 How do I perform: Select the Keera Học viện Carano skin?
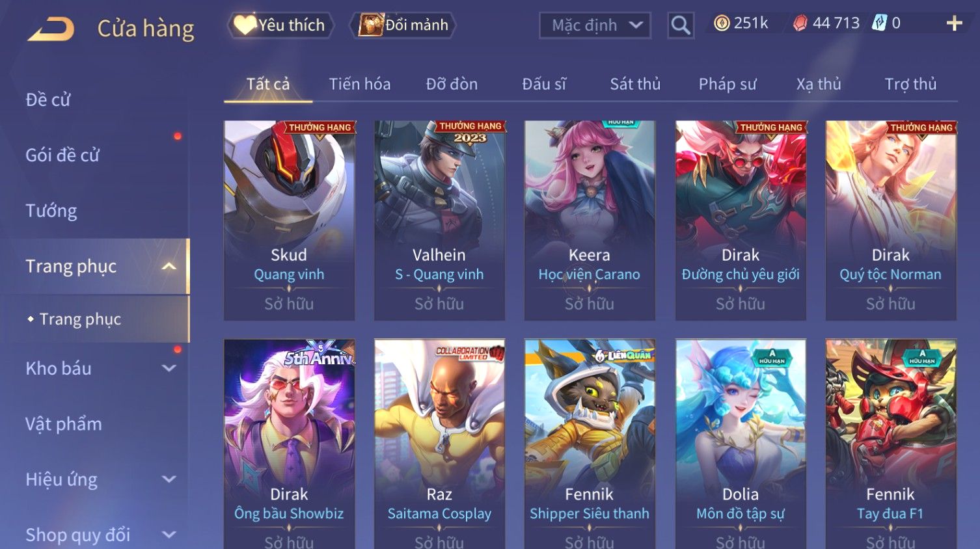[590, 221]
